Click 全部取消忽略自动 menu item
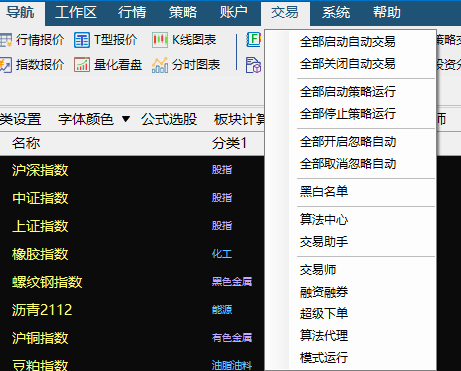 tap(347, 164)
